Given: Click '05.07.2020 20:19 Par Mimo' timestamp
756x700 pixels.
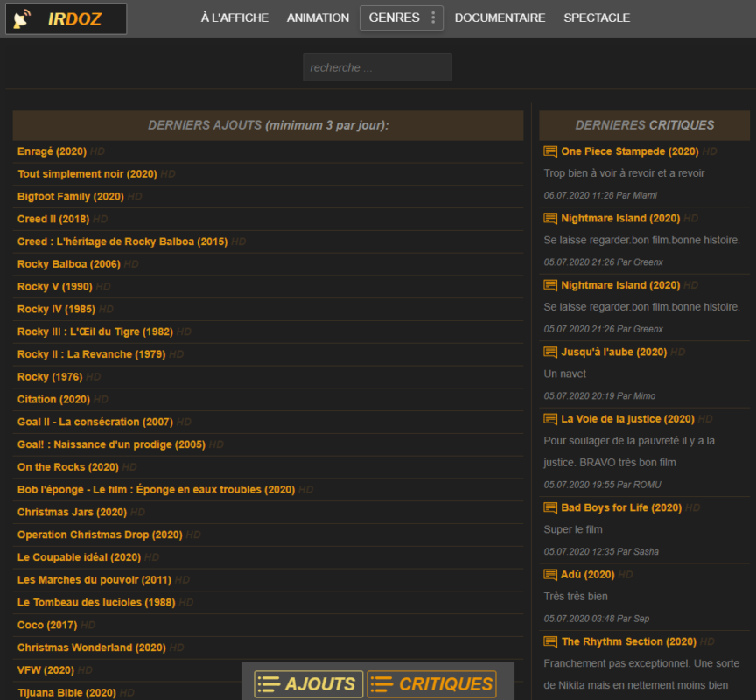Looking at the screenshot, I should click(599, 395).
